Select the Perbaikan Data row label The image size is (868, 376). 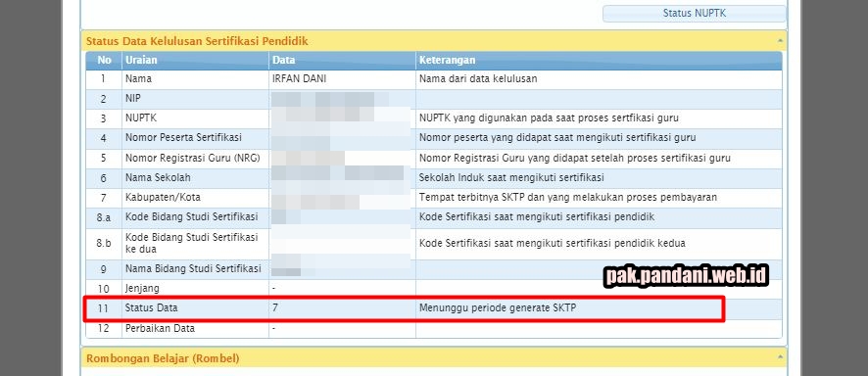pos(160,328)
